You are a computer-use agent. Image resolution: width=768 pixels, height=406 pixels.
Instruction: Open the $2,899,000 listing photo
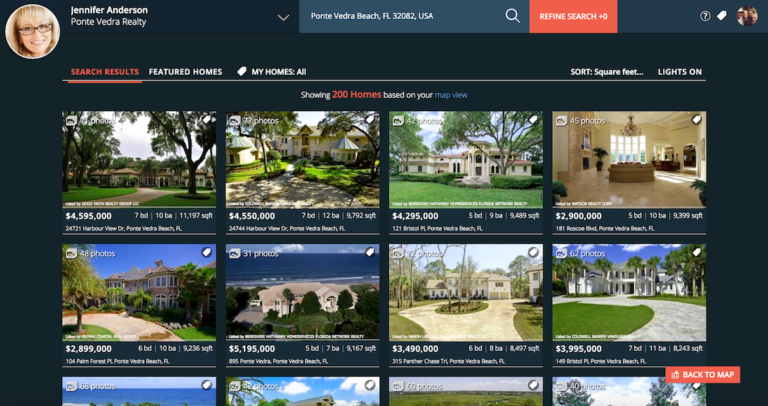pyautogui.click(x=139, y=292)
